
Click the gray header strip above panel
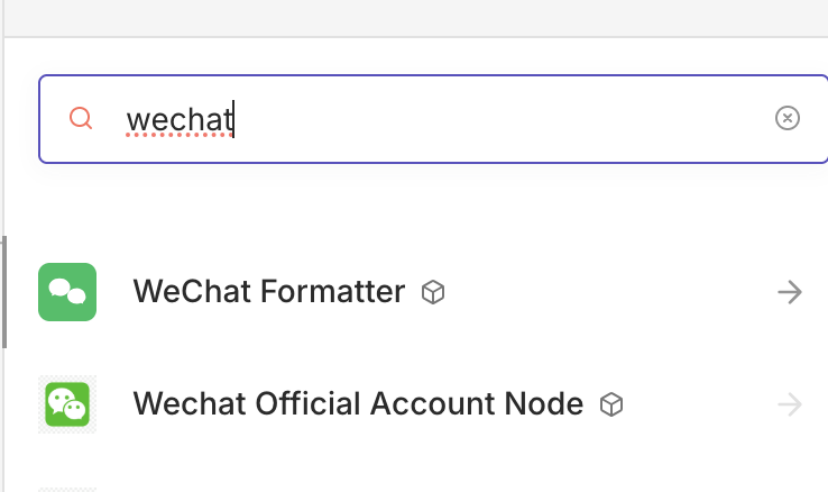pos(414,18)
